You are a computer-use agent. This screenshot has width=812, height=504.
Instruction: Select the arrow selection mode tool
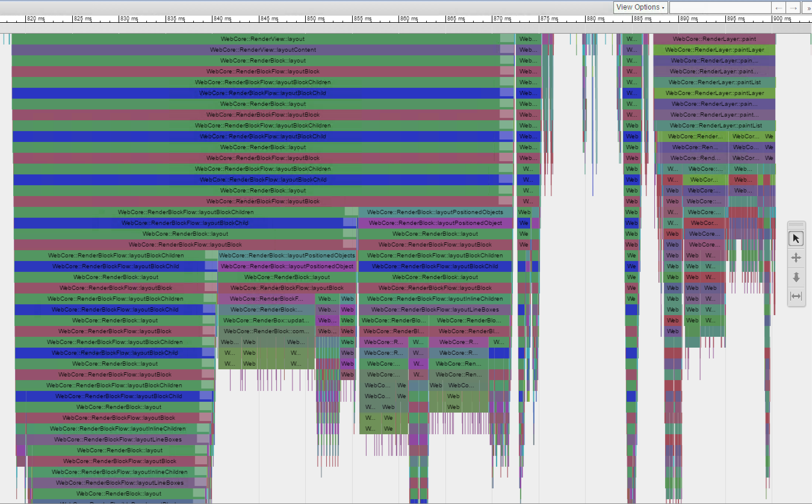click(796, 239)
